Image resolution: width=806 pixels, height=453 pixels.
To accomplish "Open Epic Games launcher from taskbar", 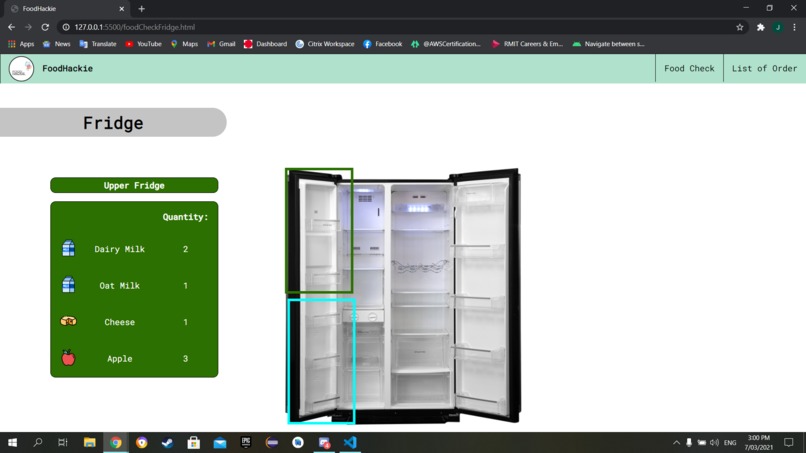I will tap(246, 442).
